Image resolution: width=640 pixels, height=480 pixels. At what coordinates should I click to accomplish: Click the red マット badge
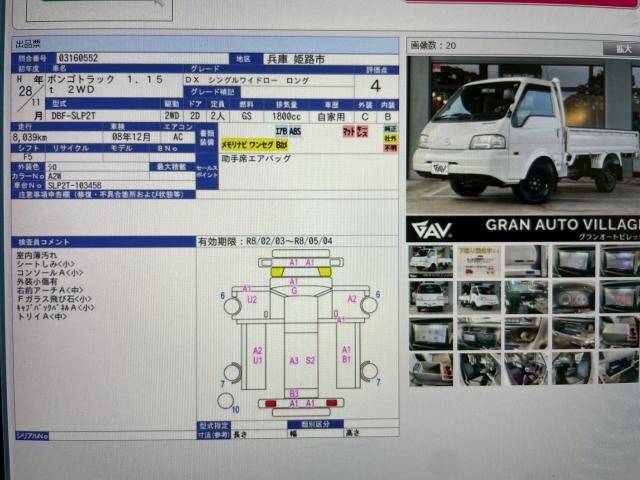point(347,131)
